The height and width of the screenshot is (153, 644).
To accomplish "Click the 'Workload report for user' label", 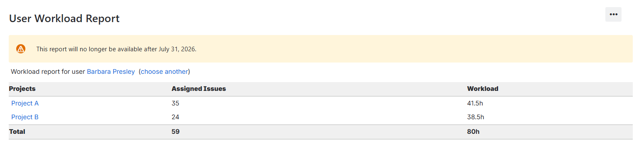I will [48, 72].
